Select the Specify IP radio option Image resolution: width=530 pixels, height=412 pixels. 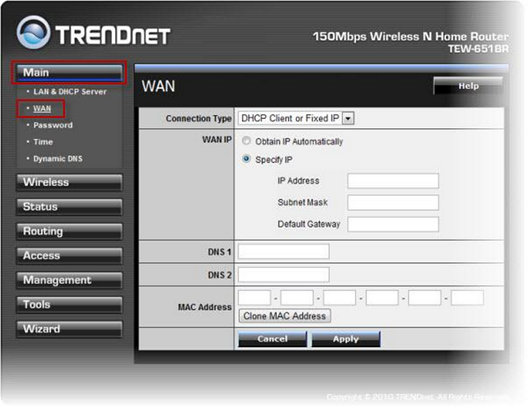[246, 159]
